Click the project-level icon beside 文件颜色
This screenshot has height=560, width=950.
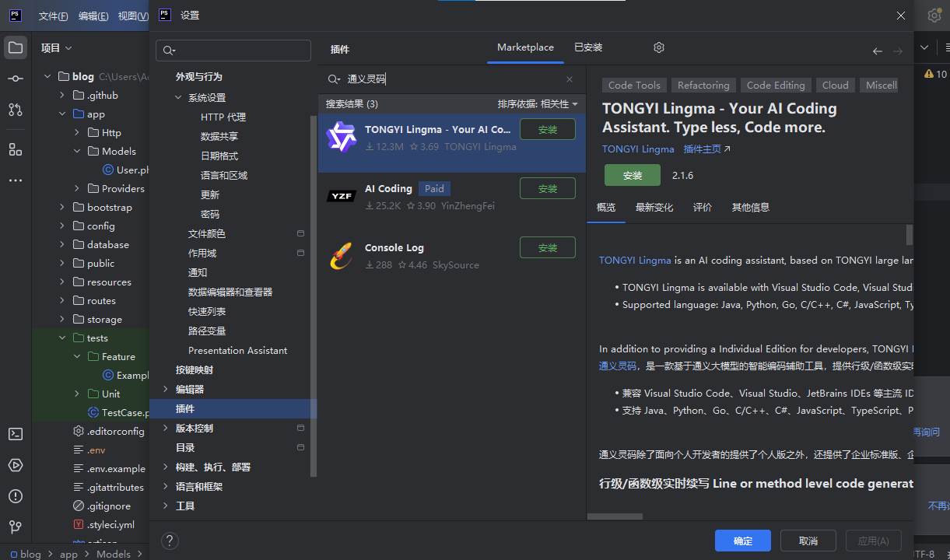point(301,233)
